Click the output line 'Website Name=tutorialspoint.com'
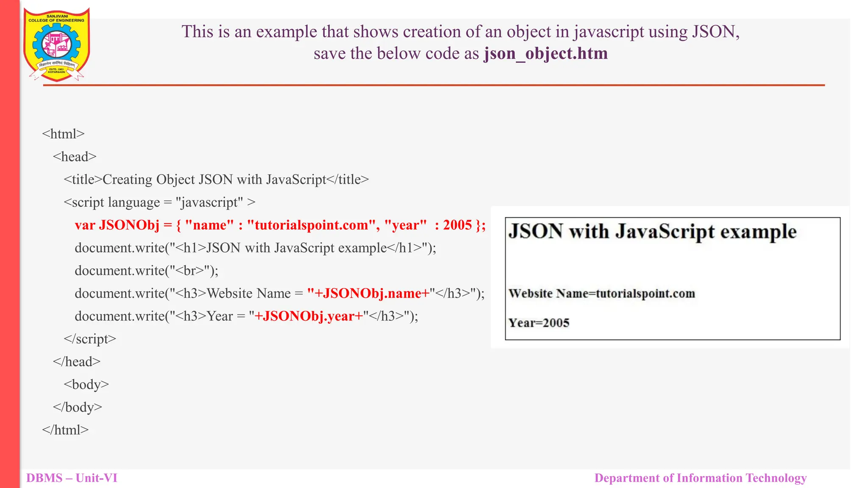868x488 pixels. [x=602, y=294]
